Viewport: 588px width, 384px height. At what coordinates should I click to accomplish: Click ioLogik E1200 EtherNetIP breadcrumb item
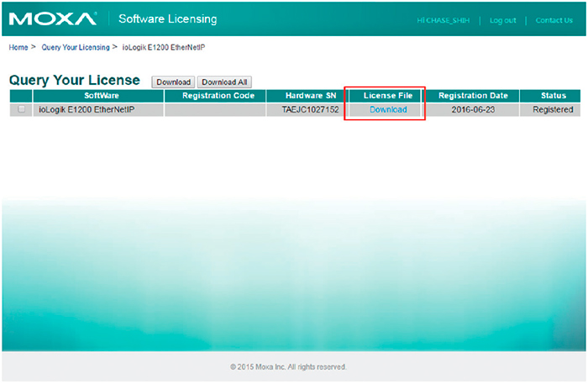pos(164,47)
